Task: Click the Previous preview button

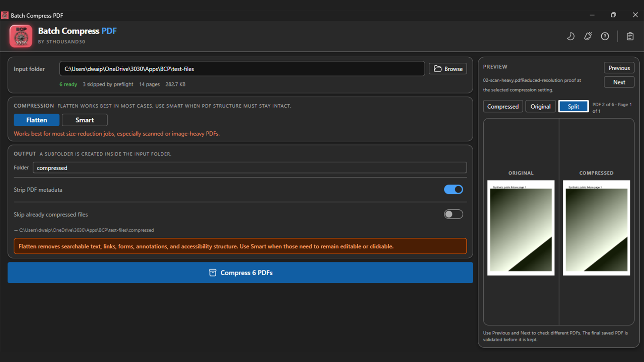Action: coord(619,68)
